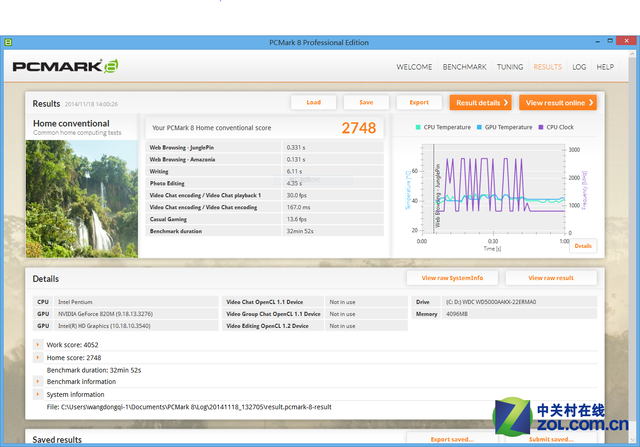Click Intel(R) HD Graphics GPU entry
The width and height of the screenshot is (640, 447).
(104, 326)
